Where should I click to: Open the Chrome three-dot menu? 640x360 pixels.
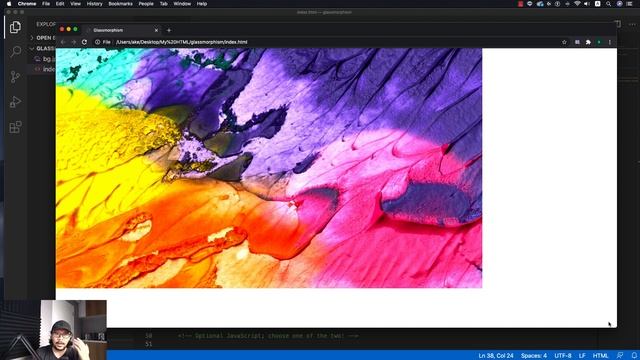click(610, 42)
